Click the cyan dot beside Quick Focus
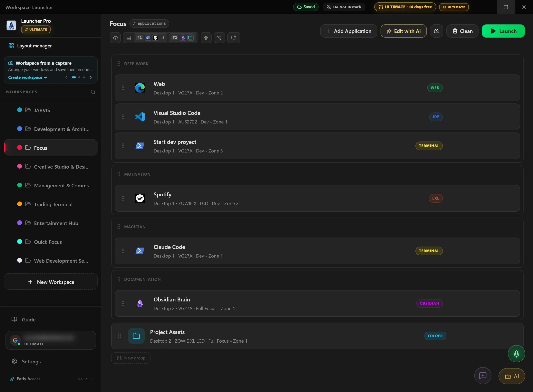Screen dimensions: 533x392 (20, 241)
